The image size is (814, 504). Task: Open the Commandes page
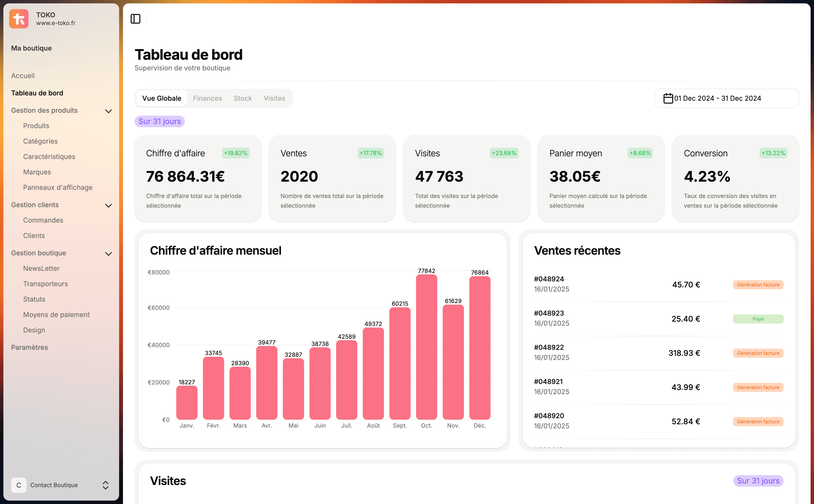pyautogui.click(x=43, y=220)
